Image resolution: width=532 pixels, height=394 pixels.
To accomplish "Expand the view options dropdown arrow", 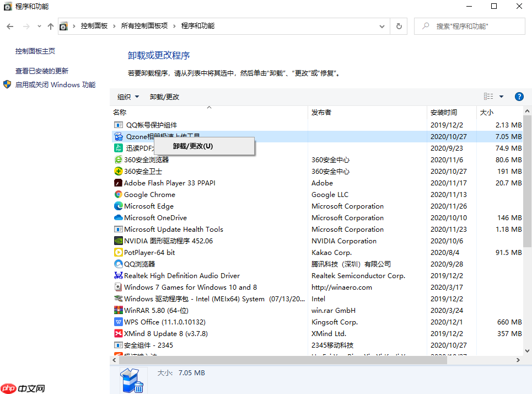I will [x=502, y=97].
